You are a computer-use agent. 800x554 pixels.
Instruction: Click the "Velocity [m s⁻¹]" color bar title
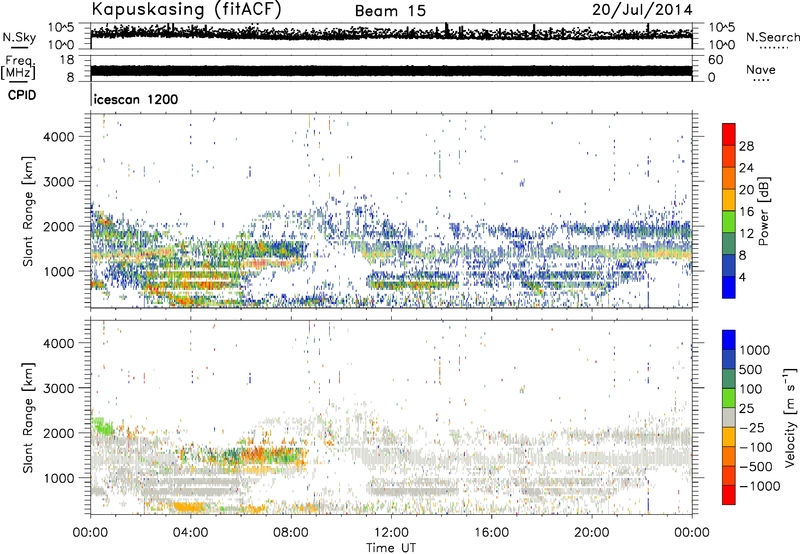790,417
